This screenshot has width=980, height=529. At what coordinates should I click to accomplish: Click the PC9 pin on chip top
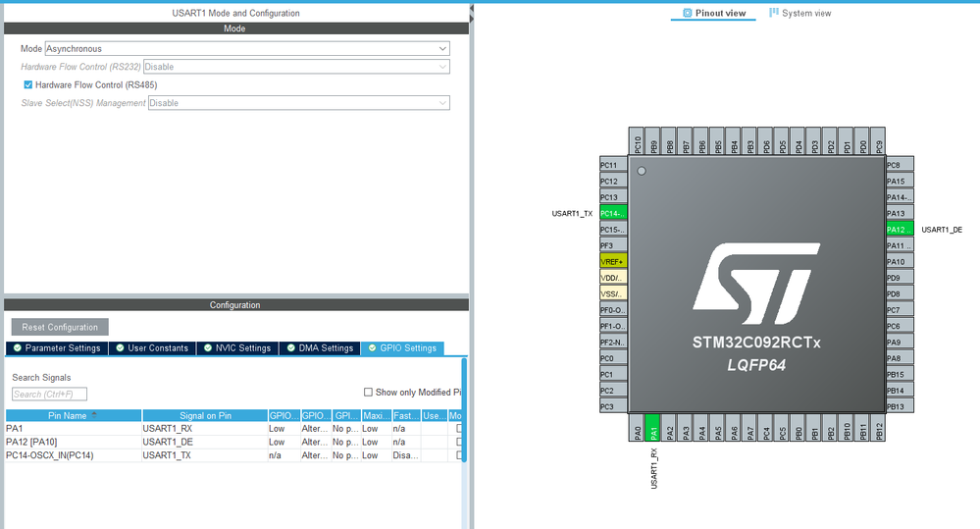point(879,142)
